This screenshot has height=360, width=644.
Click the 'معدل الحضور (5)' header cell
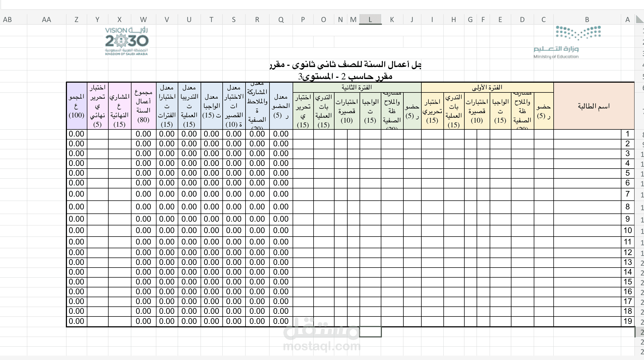(x=281, y=106)
